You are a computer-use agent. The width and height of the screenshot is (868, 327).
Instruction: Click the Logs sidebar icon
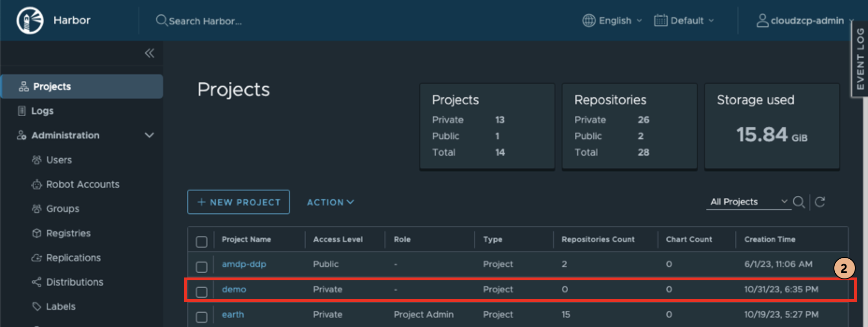click(x=22, y=111)
